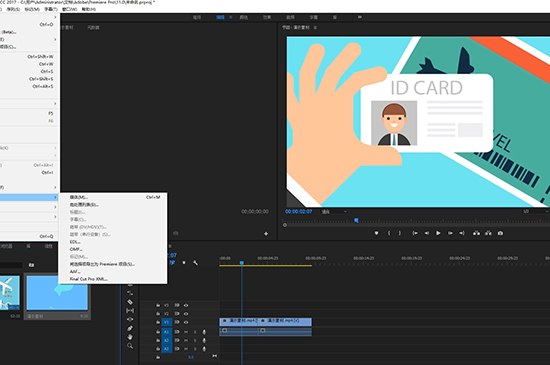Toggle track V1 eye visibility
The image size is (550, 365).
(x=186, y=322)
